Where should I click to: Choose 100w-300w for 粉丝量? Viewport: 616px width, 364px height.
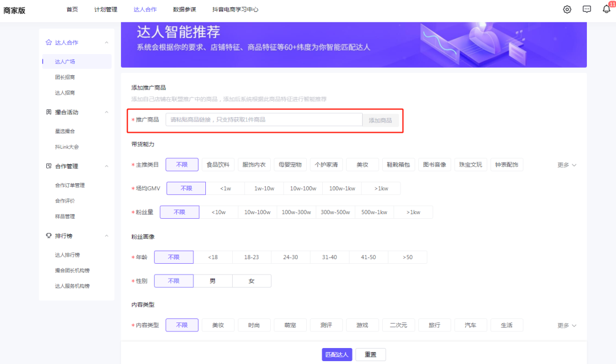pyautogui.click(x=296, y=212)
